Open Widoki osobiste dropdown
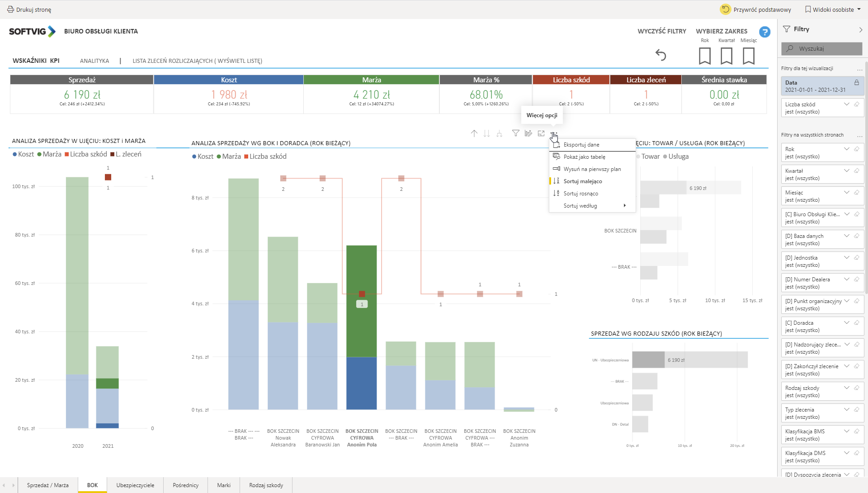The height and width of the screenshot is (493, 868). (x=833, y=9)
